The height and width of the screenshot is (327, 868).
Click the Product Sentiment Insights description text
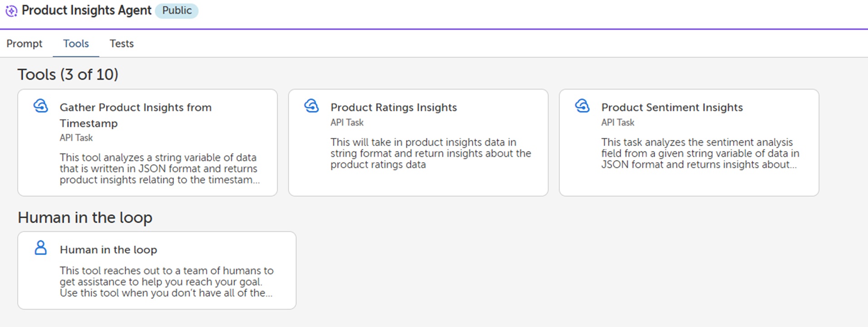pyautogui.click(x=700, y=153)
